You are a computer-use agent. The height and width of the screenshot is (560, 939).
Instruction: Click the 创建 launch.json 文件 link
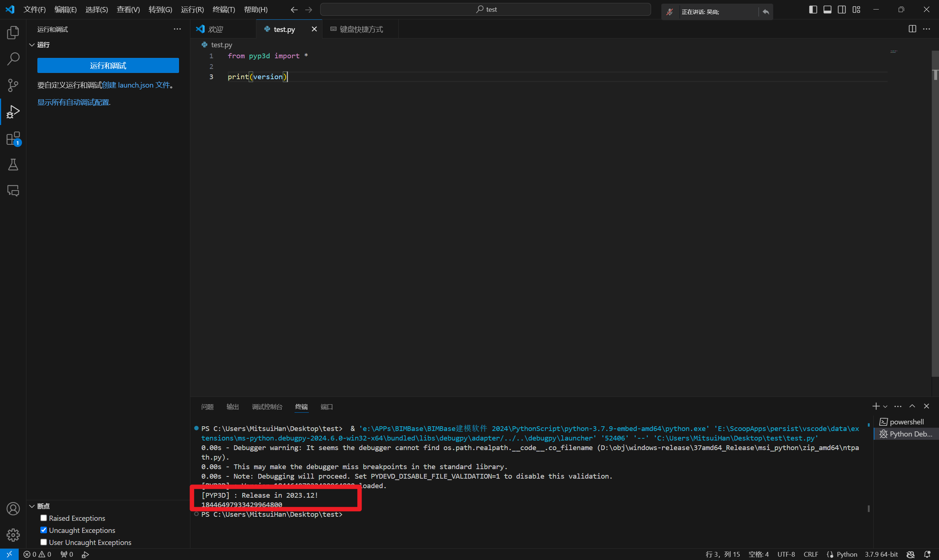[136, 85]
